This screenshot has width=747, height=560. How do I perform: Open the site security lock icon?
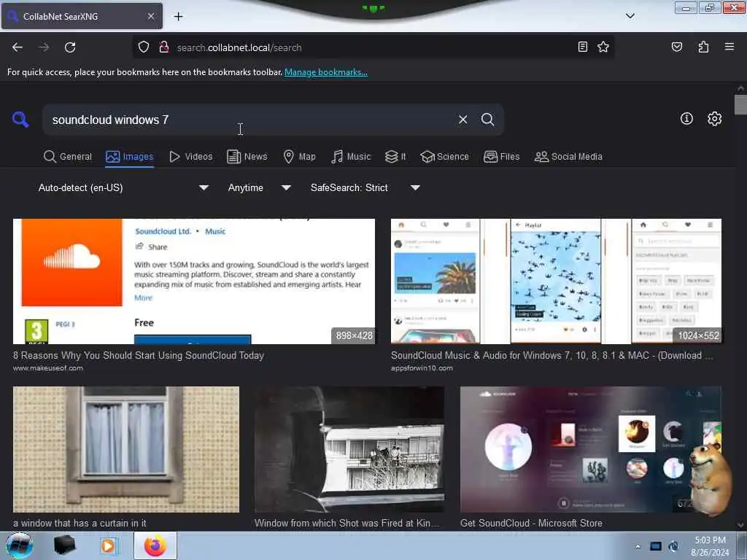164,47
